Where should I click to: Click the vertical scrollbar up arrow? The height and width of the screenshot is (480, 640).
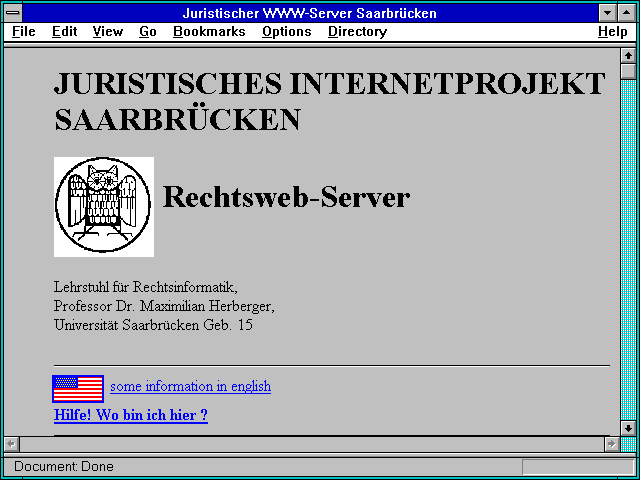pyautogui.click(x=628, y=56)
